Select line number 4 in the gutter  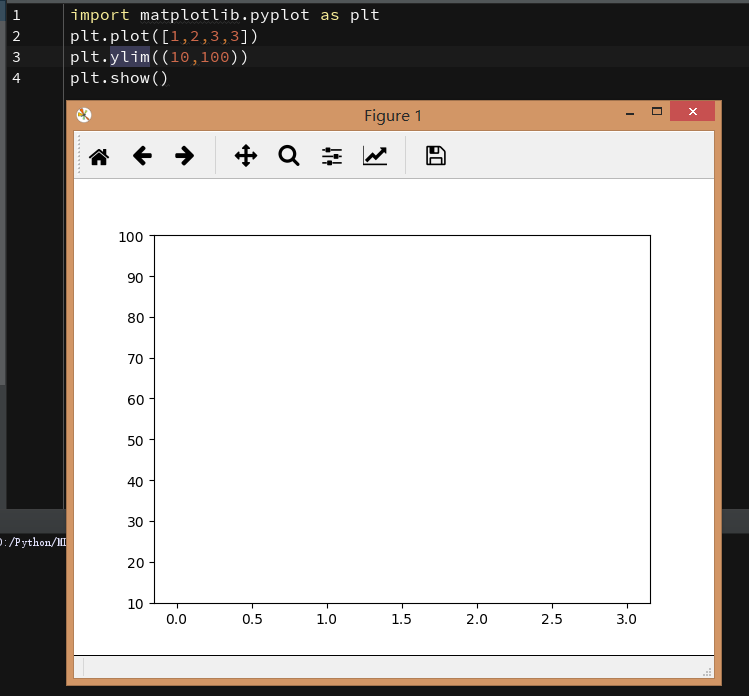(x=17, y=78)
